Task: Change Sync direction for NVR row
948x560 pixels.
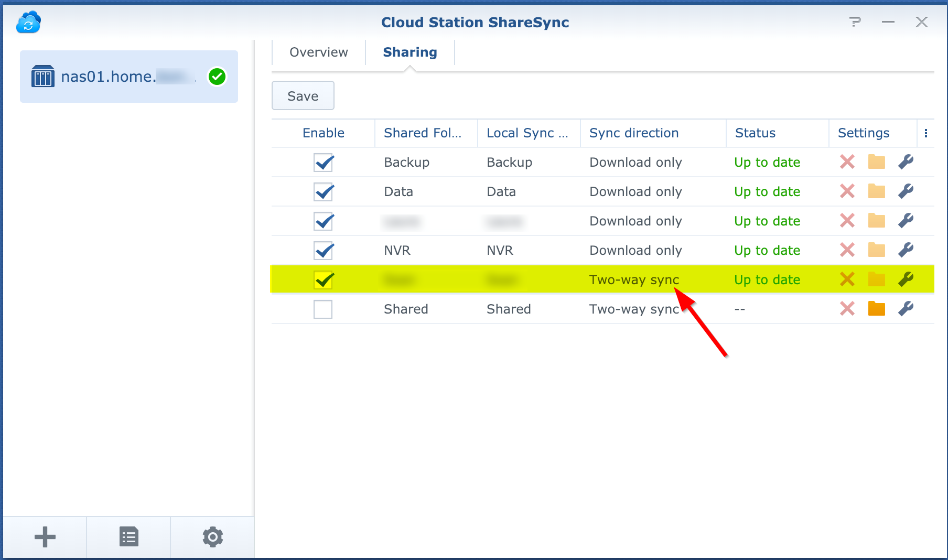Action: pos(635,251)
